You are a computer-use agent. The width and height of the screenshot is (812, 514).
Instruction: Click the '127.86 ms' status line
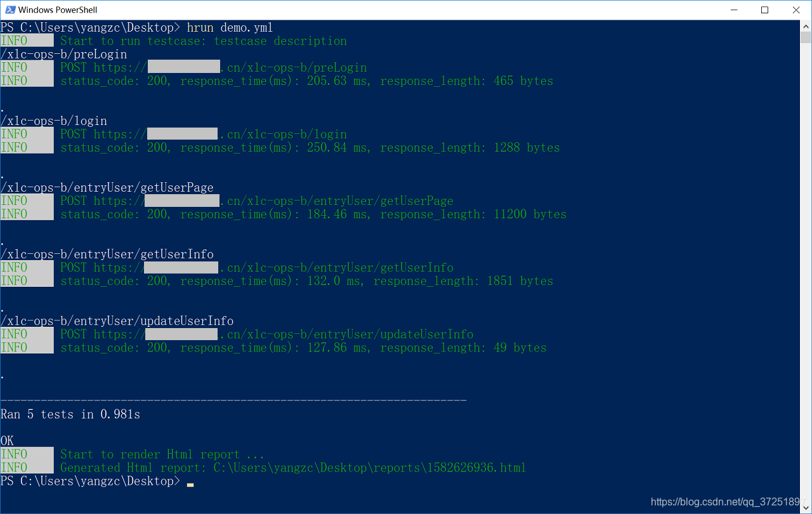303,347
